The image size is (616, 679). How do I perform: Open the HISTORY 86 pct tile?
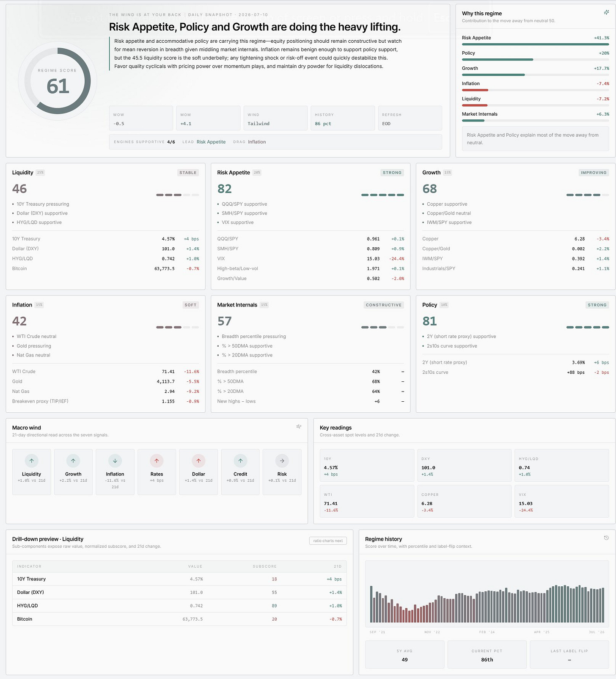343,118
